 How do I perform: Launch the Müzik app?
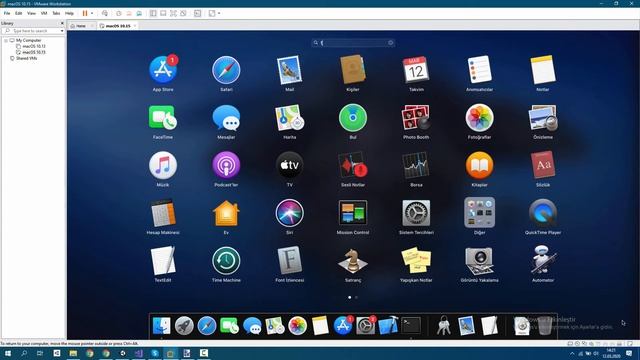[163, 165]
